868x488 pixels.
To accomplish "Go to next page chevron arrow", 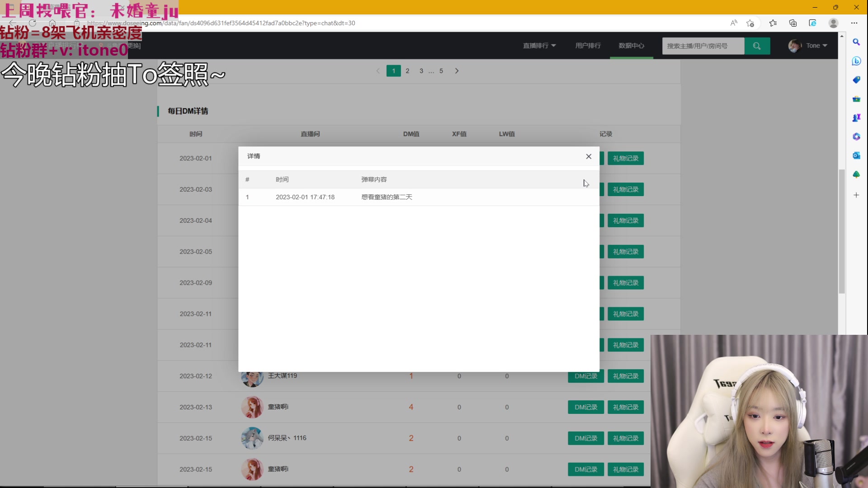I will point(457,71).
